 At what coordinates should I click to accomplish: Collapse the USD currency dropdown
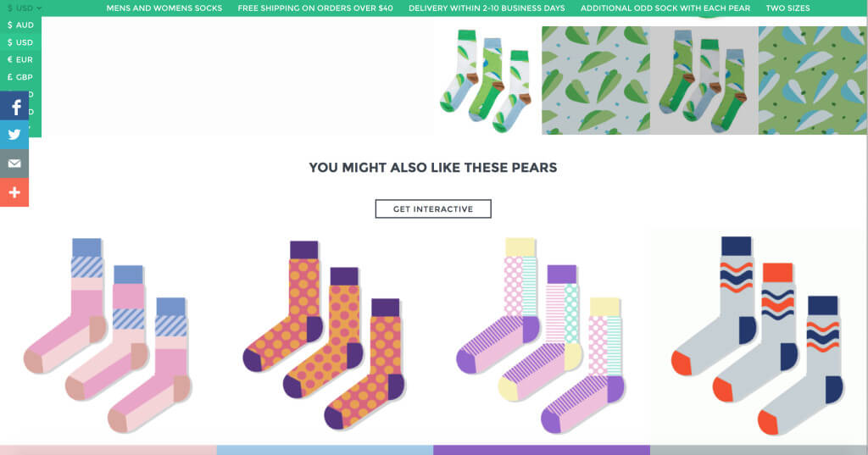(x=24, y=8)
